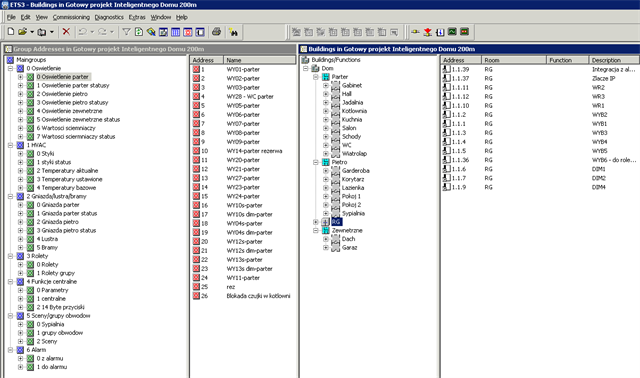The width and height of the screenshot is (640, 378).
Task: Click the Print toolbar icon
Action: [x=216, y=32]
